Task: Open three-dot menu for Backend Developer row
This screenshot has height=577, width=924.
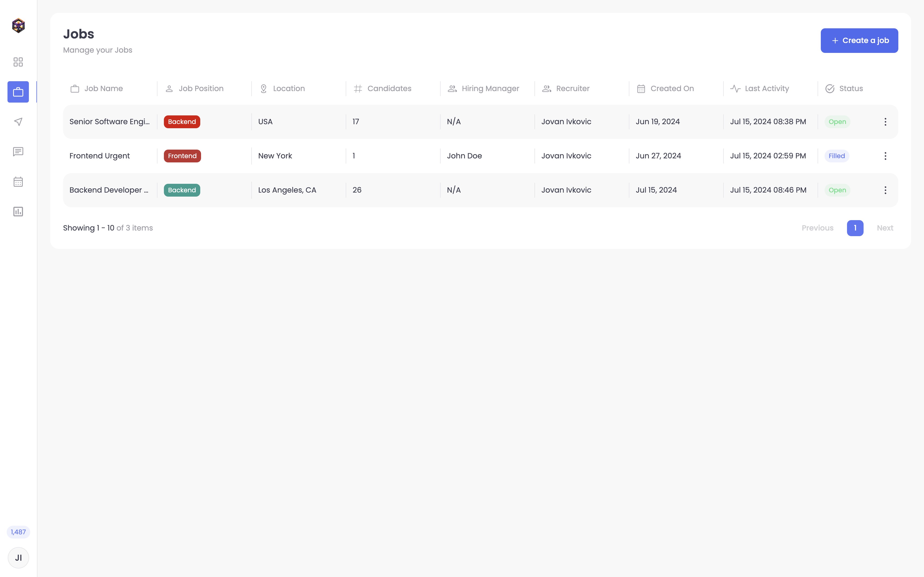Action: (x=885, y=190)
